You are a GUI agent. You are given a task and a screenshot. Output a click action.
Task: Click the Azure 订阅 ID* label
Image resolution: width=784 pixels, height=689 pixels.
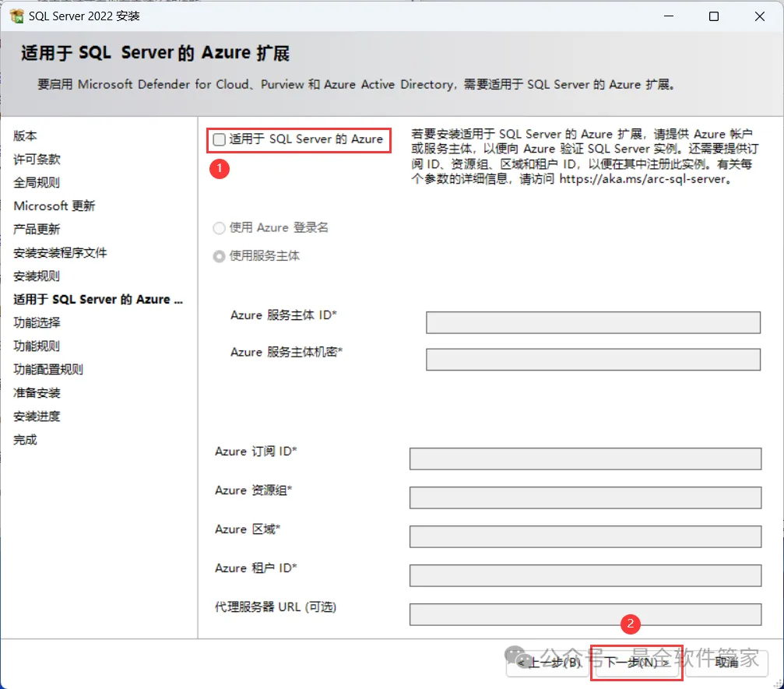click(x=256, y=452)
